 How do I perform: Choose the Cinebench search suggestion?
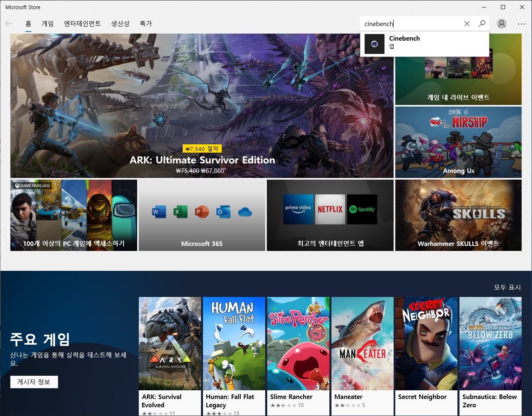click(425, 44)
